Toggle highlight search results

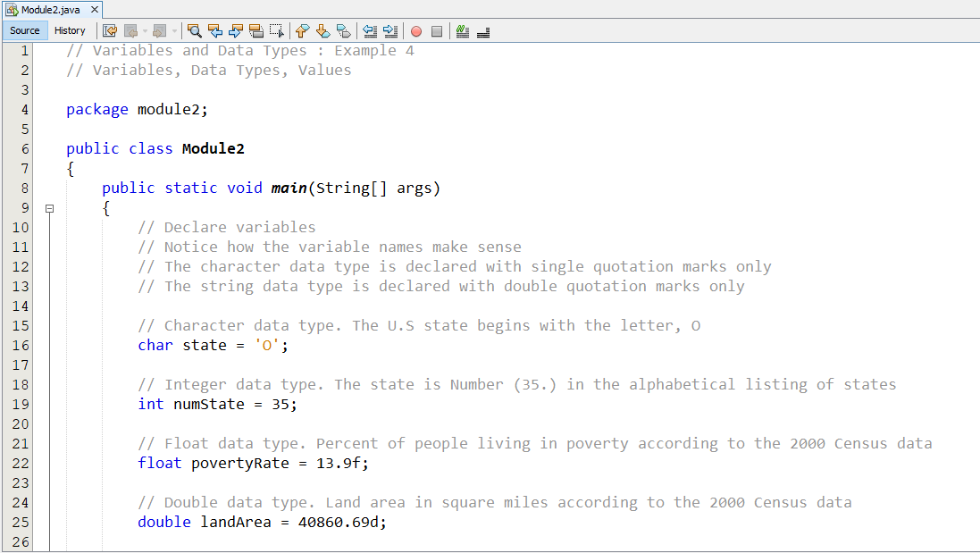pyautogui.click(x=255, y=31)
